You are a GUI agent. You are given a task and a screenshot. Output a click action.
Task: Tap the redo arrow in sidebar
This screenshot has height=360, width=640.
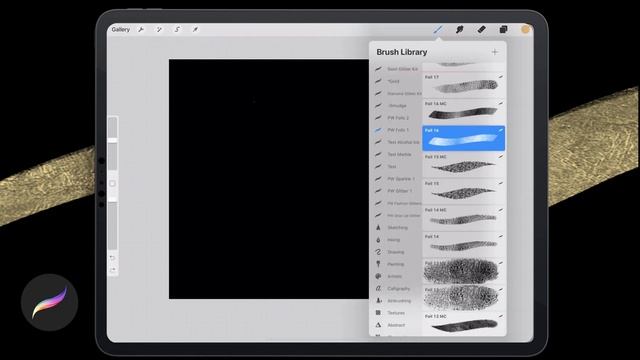(113, 270)
